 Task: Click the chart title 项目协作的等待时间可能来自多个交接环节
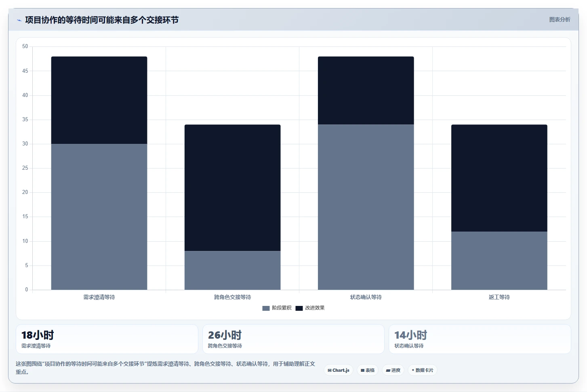click(x=102, y=20)
